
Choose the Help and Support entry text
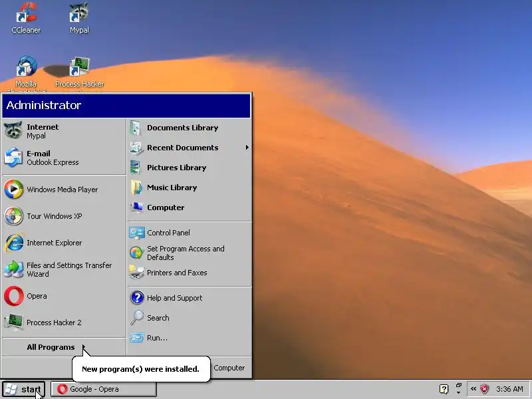click(x=174, y=298)
